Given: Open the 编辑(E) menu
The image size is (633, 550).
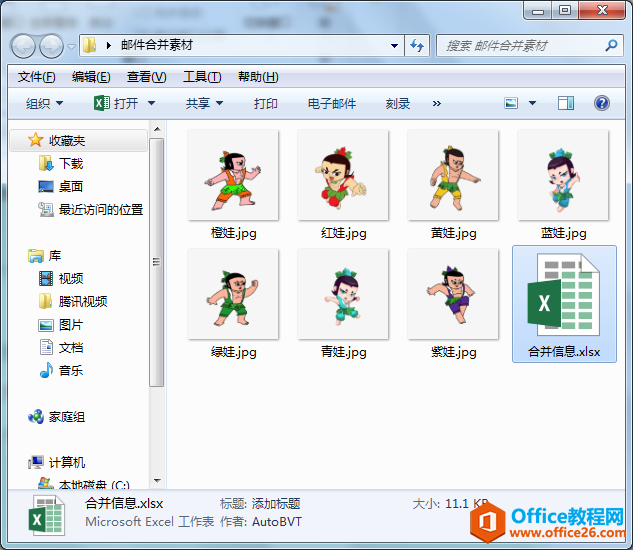Looking at the screenshot, I should (x=91, y=77).
